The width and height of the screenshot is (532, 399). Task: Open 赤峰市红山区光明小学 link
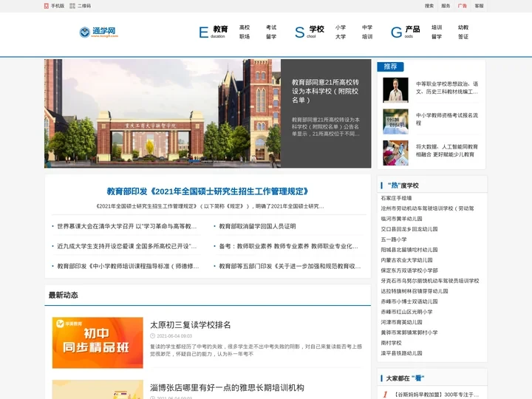click(406, 312)
